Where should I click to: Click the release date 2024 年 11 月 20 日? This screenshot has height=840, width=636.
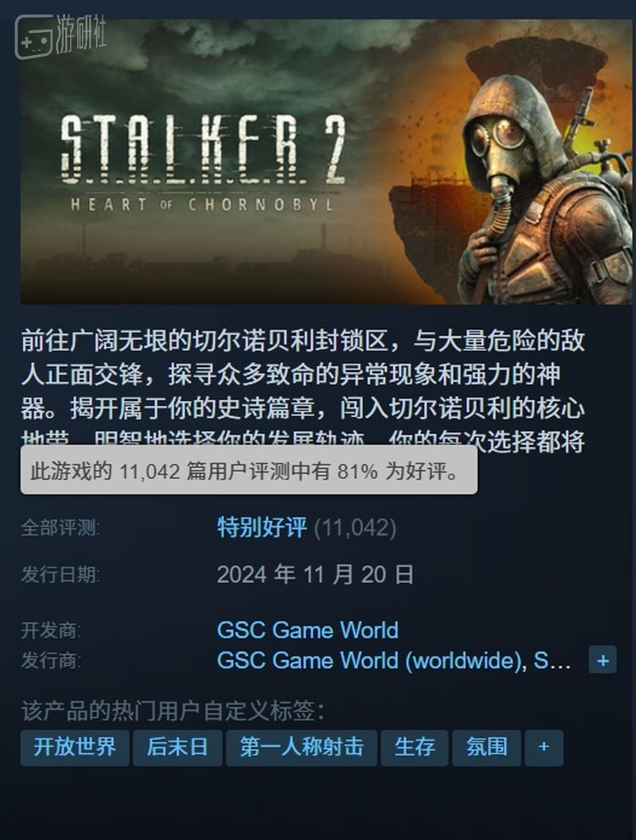point(315,575)
